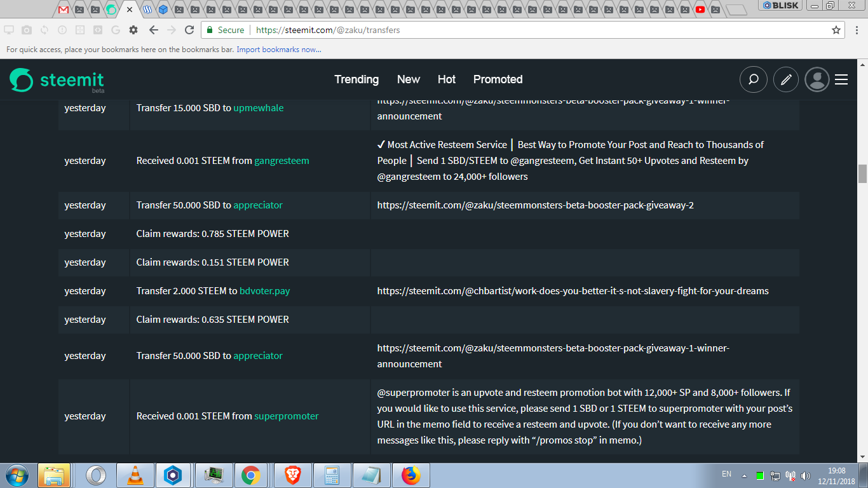Viewport: 868px width, 488px height.
Task: Open VLC media player from taskbar
Action: (x=135, y=475)
